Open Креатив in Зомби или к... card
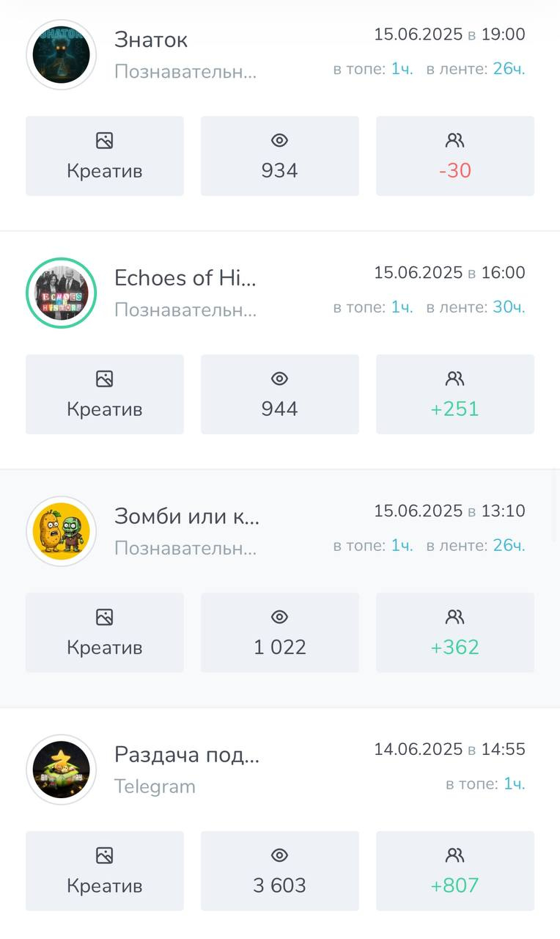This screenshot has height=939, width=560. [105, 633]
